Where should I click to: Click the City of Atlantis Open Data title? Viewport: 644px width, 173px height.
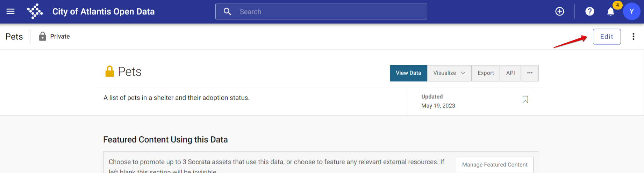coord(103,12)
